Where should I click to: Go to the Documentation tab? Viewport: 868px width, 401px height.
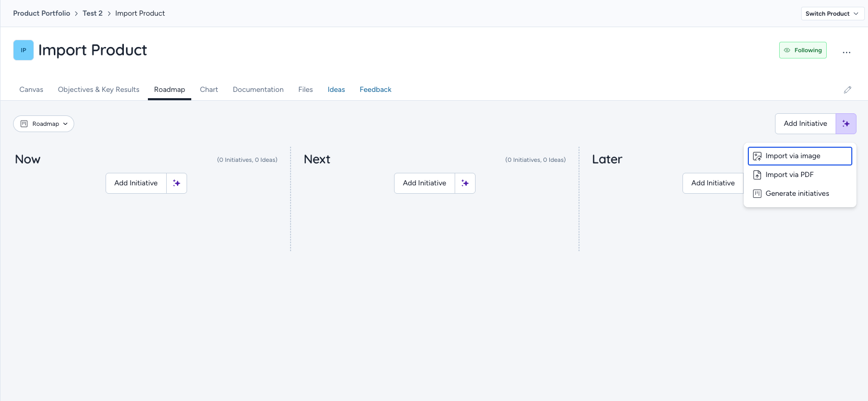click(258, 90)
